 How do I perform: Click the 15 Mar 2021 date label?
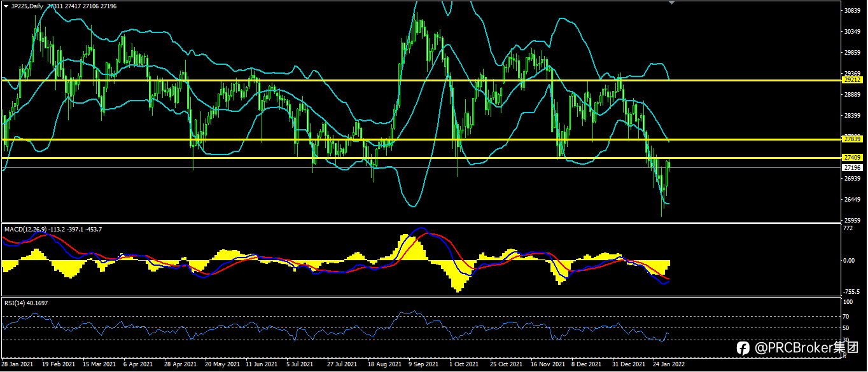(x=99, y=365)
